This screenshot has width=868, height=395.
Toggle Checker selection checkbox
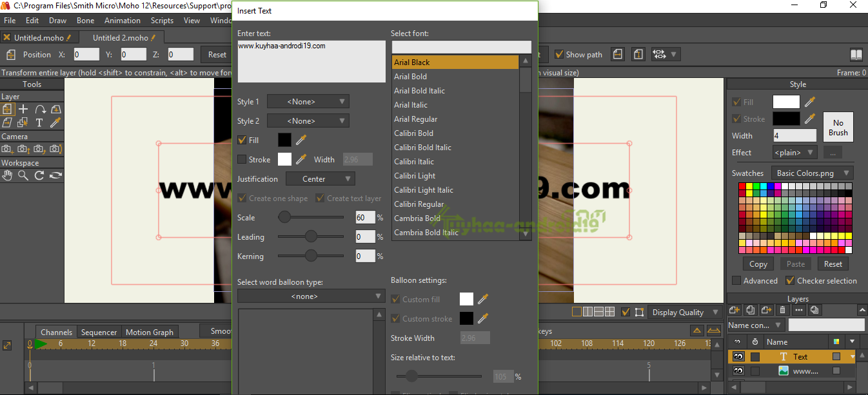pyautogui.click(x=790, y=280)
